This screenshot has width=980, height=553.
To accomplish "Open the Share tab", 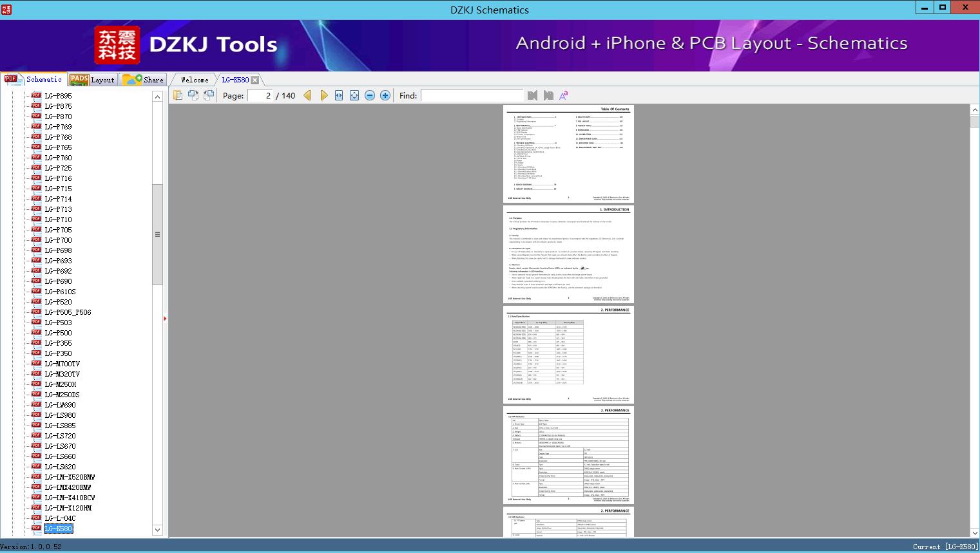I will coord(143,80).
